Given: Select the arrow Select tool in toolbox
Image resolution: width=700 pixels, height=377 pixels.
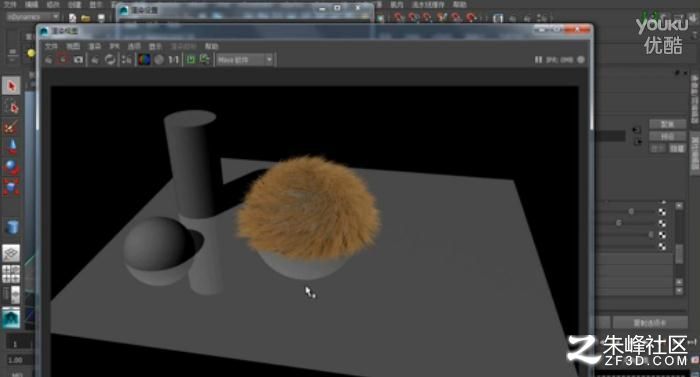Looking at the screenshot, I should (x=11, y=85).
